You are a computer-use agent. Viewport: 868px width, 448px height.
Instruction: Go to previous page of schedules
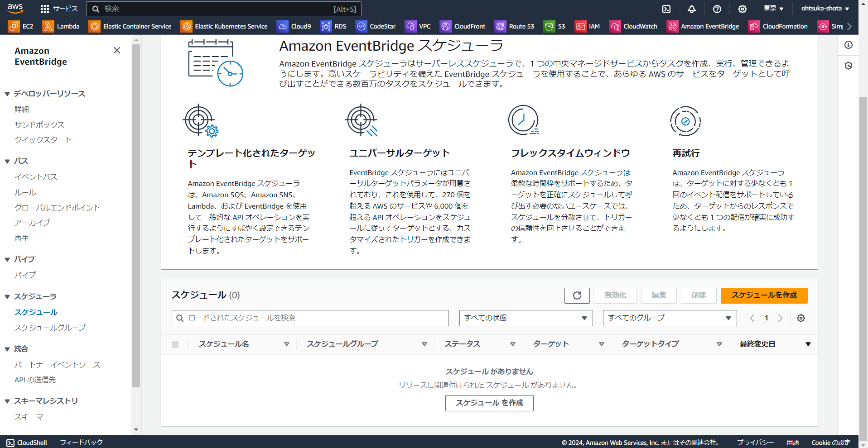(752, 318)
